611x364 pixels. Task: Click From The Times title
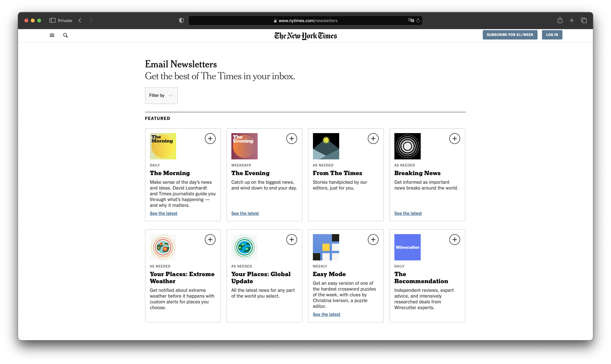pyautogui.click(x=337, y=173)
